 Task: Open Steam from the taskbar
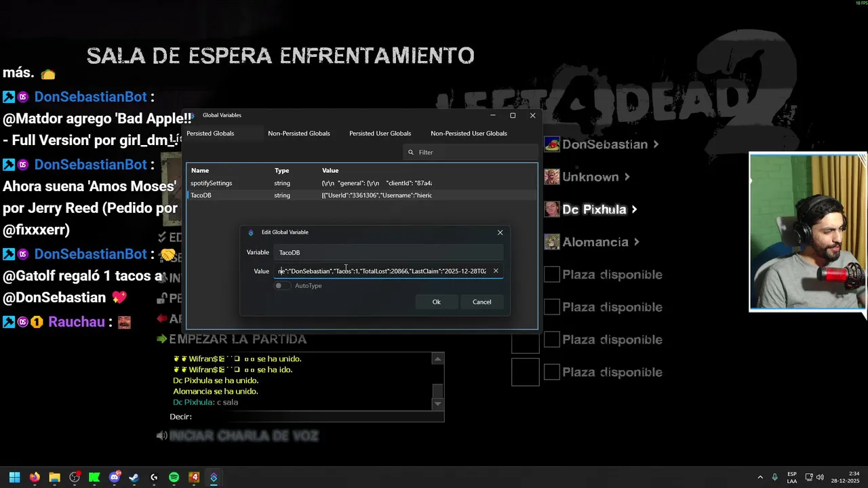pyautogui.click(x=134, y=477)
